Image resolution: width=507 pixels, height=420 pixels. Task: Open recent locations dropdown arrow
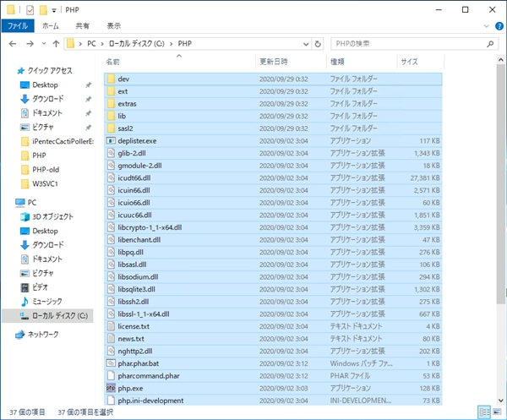coord(44,44)
